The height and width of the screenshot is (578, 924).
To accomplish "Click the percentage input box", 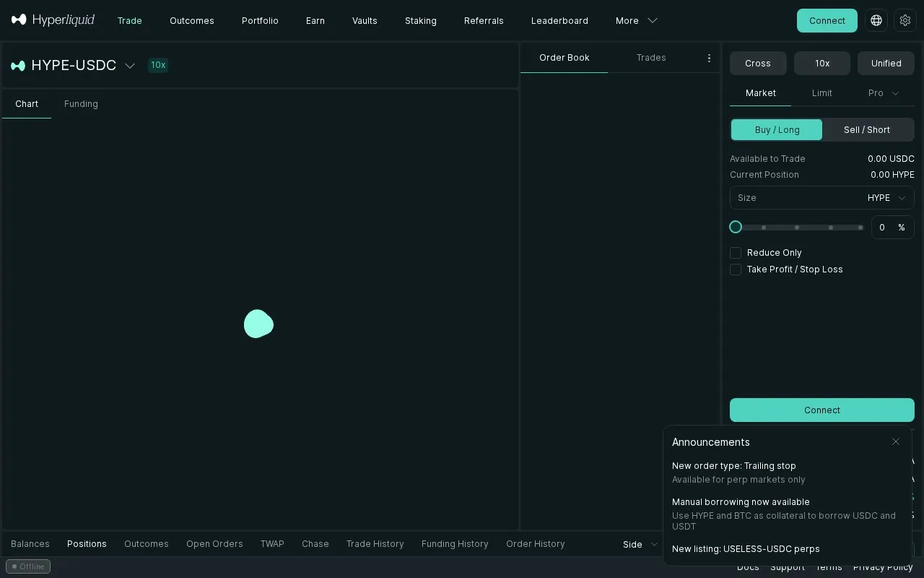I will 892,227.
